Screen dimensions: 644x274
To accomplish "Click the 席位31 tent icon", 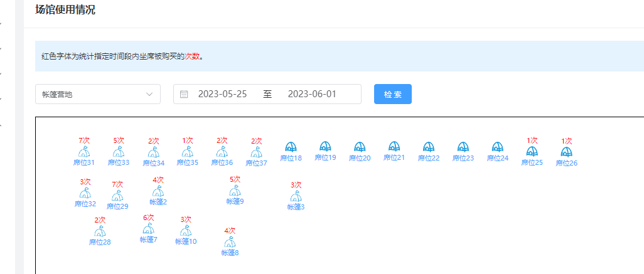I will coord(83,152).
